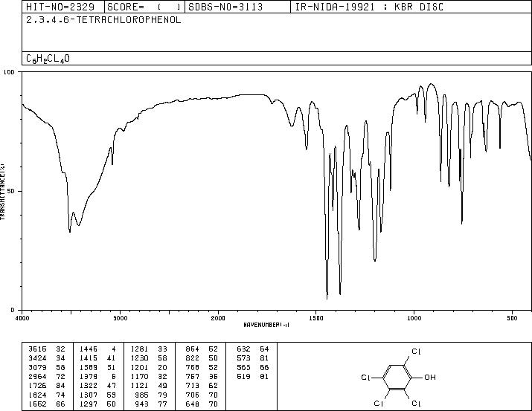Select peak value 1281 in table
The height and width of the screenshot is (411, 532).
(139, 349)
